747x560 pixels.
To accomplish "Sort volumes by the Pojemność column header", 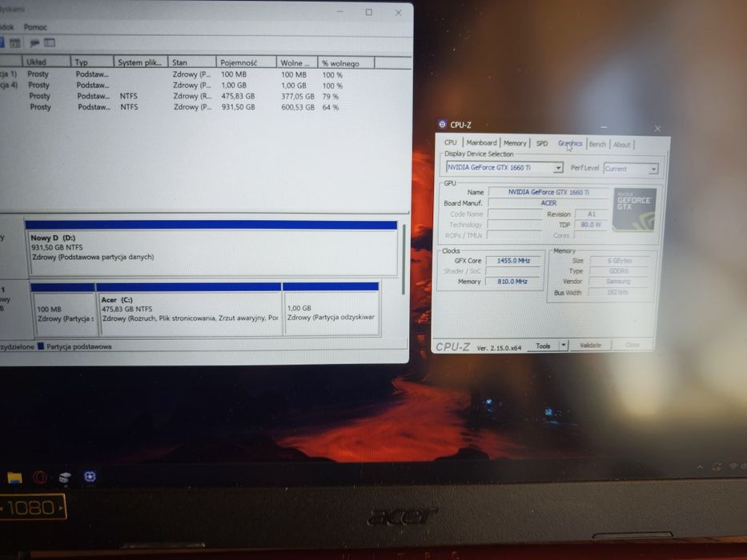I will click(247, 63).
